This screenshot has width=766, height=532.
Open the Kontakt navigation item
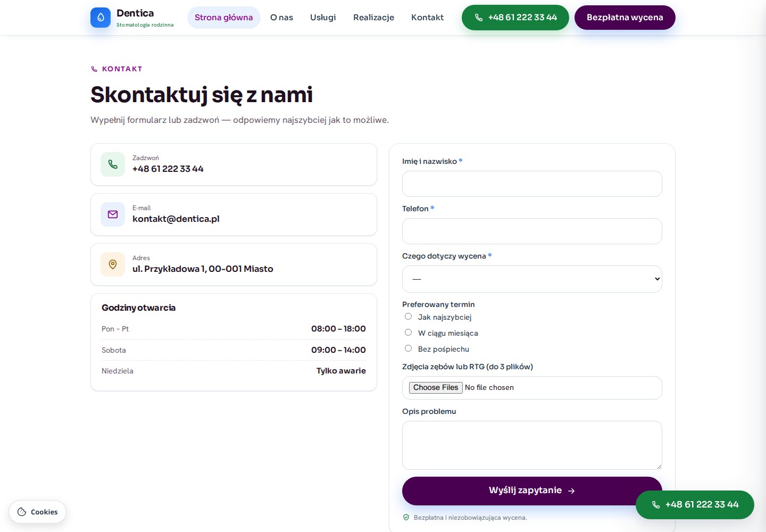click(427, 18)
